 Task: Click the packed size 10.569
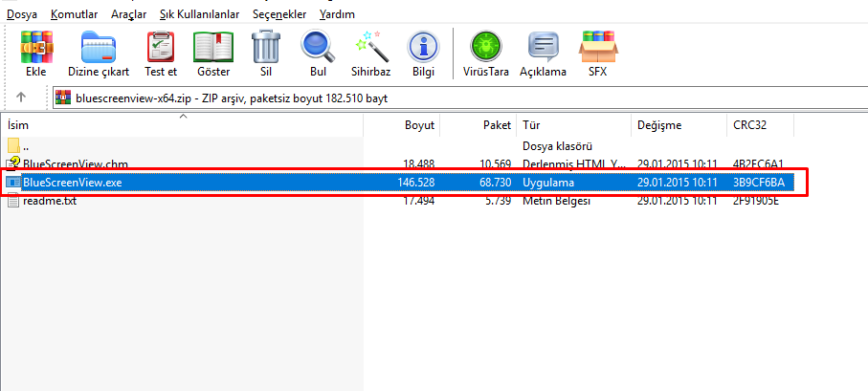pos(496,163)
